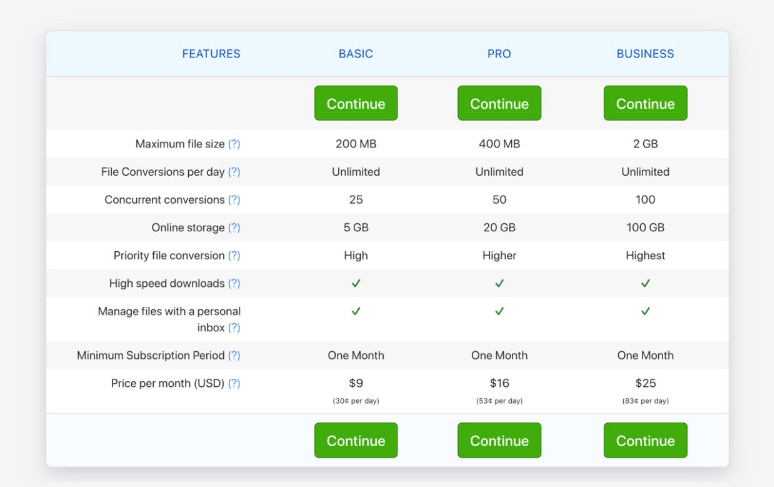Show the (?) tooltip for Concurrent conversions

tap(234, 200)
